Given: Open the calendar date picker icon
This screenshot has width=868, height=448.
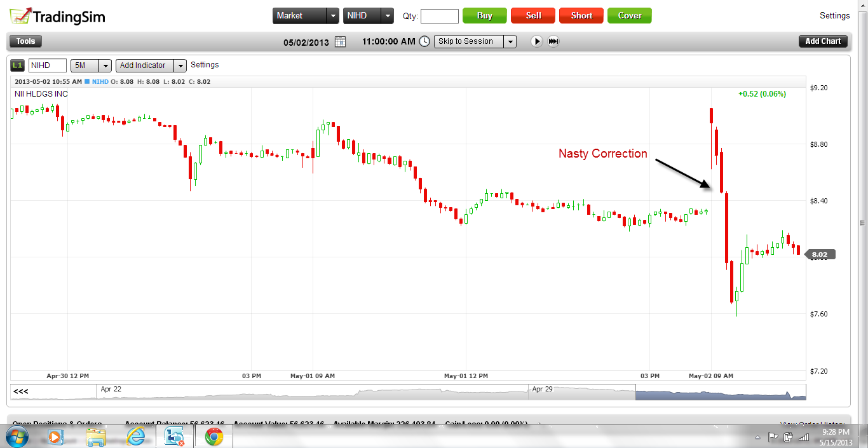Looking at the screenshot, I should tap(340, 42).
